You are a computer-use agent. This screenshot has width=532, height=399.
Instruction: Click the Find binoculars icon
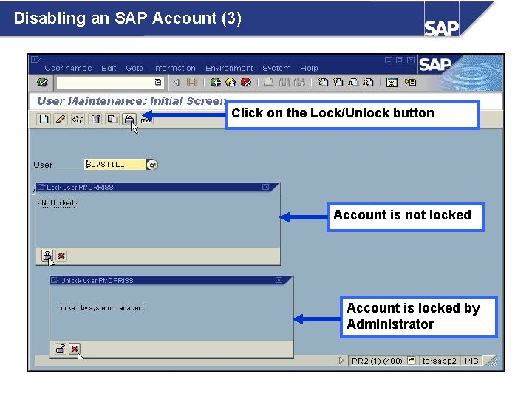pos(284,82)
